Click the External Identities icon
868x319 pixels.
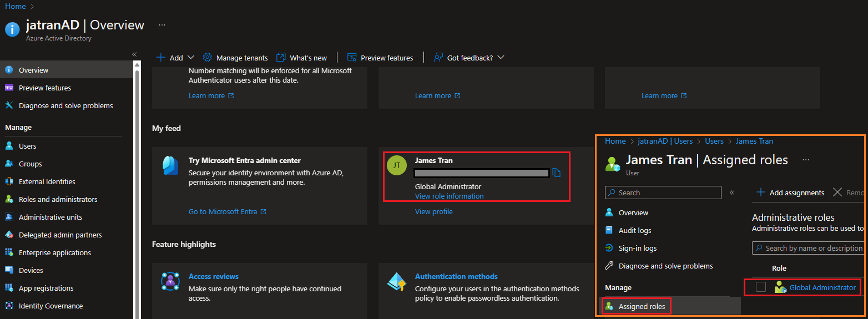(x=9, y=181)
